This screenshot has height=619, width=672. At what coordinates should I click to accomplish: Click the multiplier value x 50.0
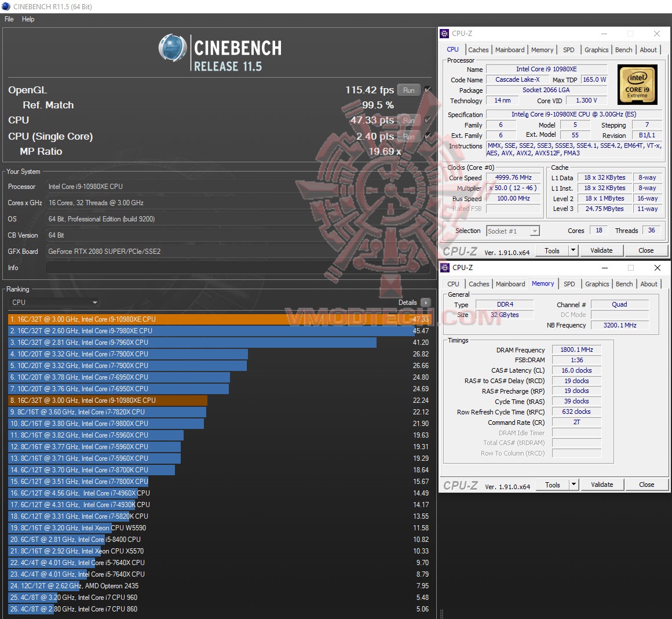tap(513, 188)
